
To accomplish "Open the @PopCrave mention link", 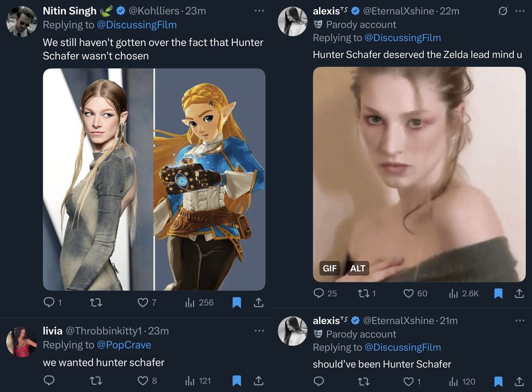I will click(124, 345).
